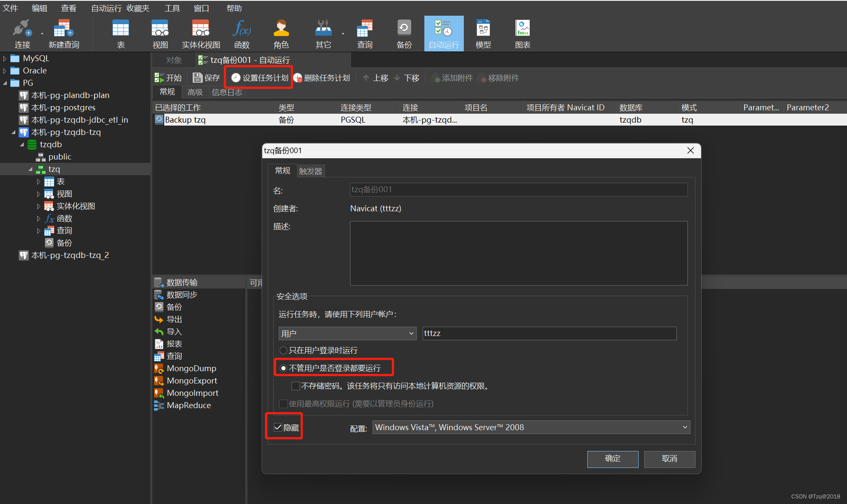Viewport: 847px width, 504px height.
Task: Select 导入 import job type
Action: [174, 332]
